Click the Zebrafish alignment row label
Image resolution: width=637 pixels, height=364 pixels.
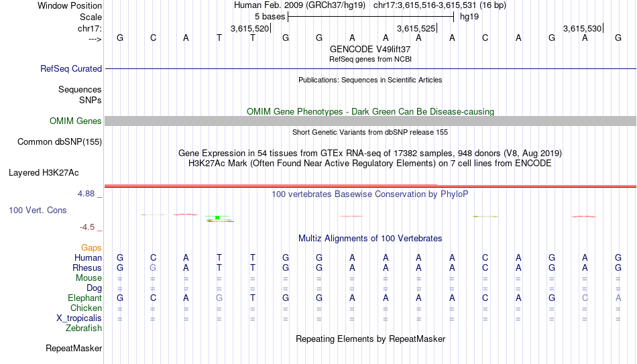click(x=84, y=328)
